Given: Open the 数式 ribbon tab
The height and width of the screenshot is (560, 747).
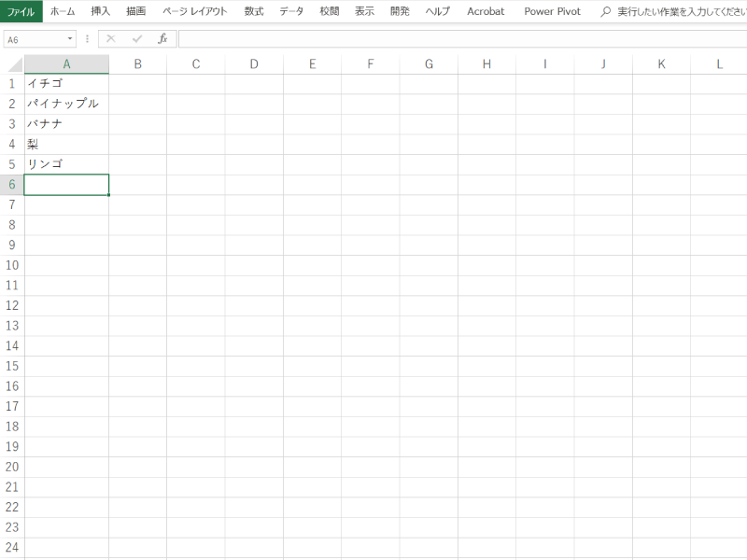Looking at the screenshot, I should 253,12.
